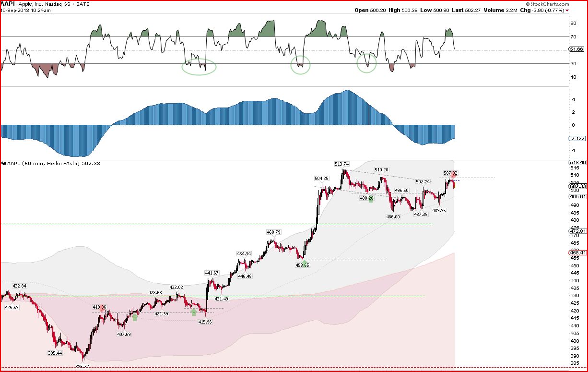Click the 486.00 low price label
This screenshot has height=372, width=588.
coord(393,216)
